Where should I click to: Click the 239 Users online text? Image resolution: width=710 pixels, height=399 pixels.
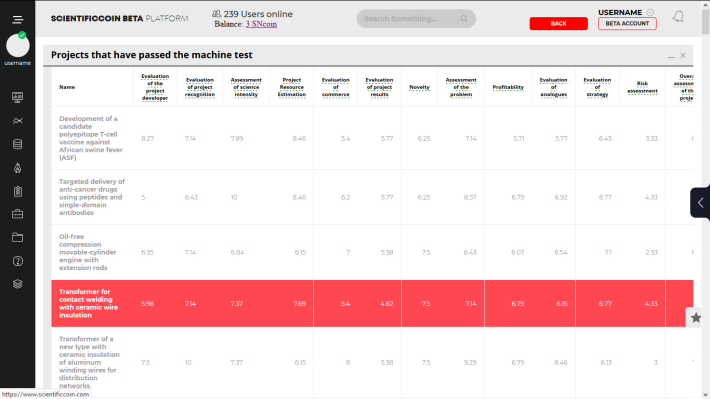coord(258,14)
